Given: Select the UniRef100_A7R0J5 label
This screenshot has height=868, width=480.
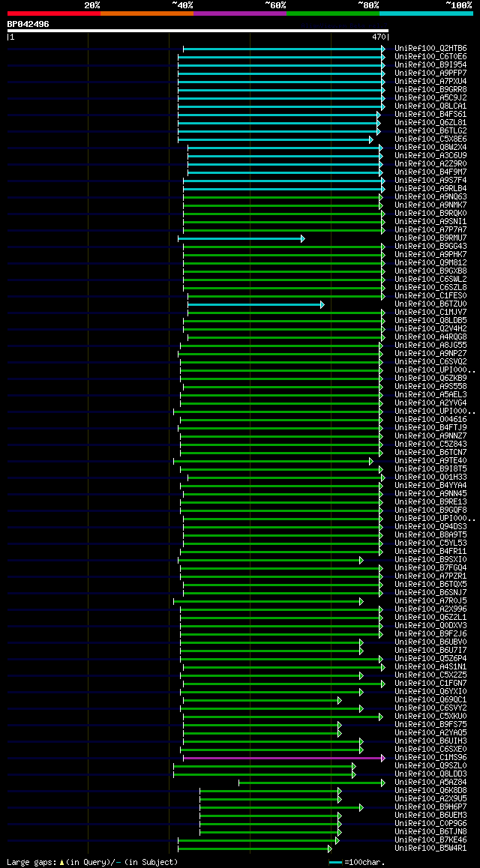Looking at the screenshot, I should 430,601.
